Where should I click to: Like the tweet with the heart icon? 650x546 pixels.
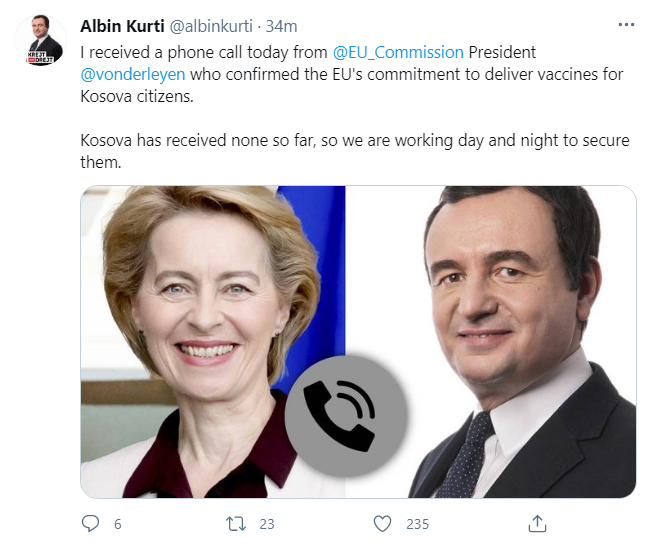pyautogui.click(x=382, y=523)
